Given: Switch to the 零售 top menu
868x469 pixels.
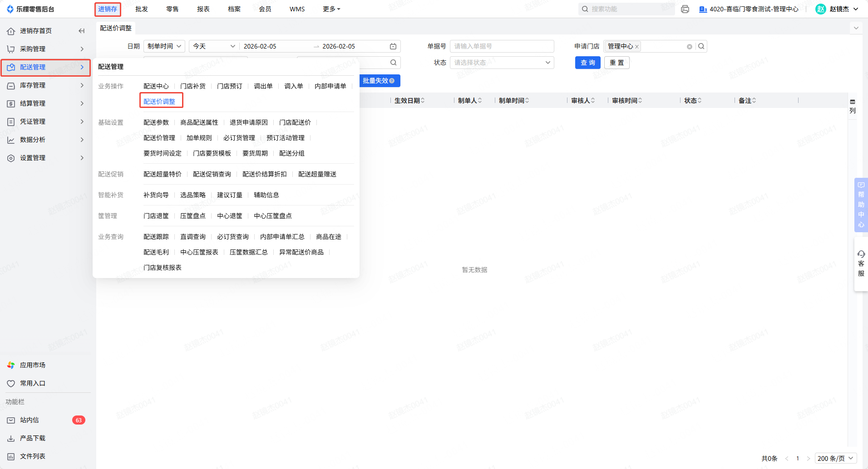Looking at the screenshot, I should pos(173,9).
